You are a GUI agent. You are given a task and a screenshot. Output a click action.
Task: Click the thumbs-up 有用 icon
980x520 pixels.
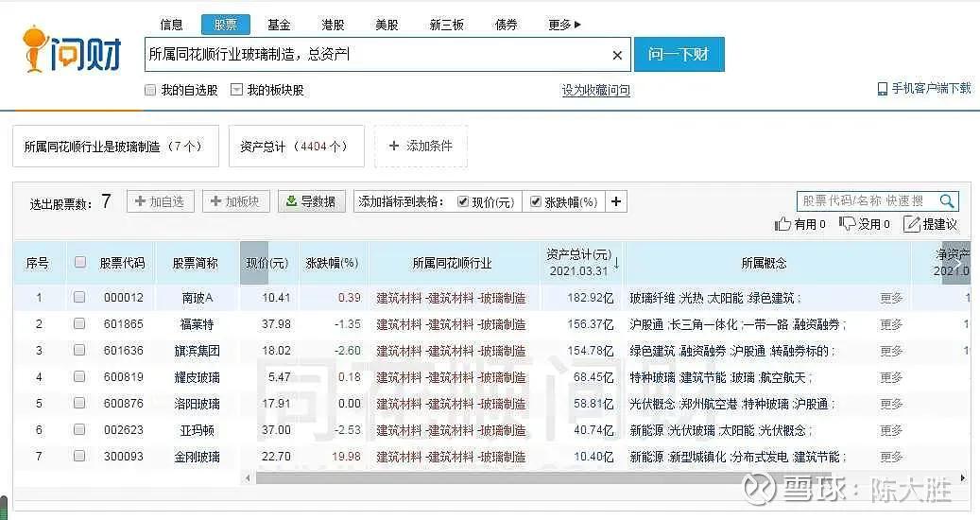(x=782, y=224)
